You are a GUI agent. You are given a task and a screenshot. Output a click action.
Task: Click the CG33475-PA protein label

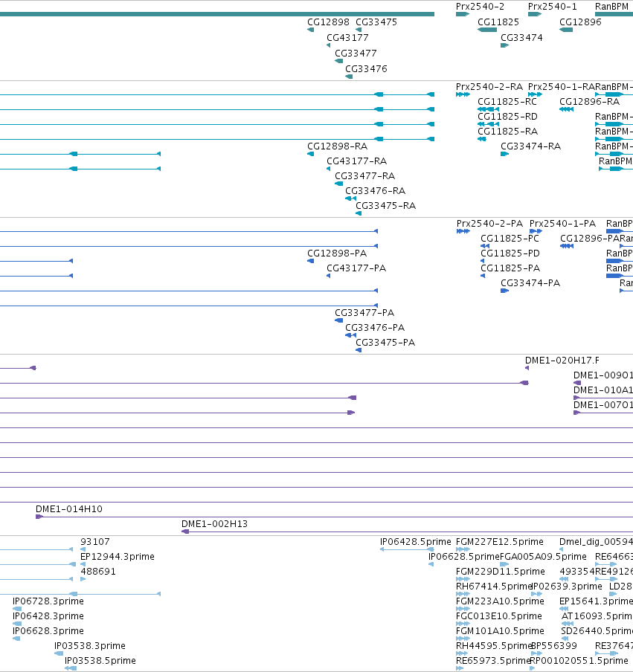385,343
